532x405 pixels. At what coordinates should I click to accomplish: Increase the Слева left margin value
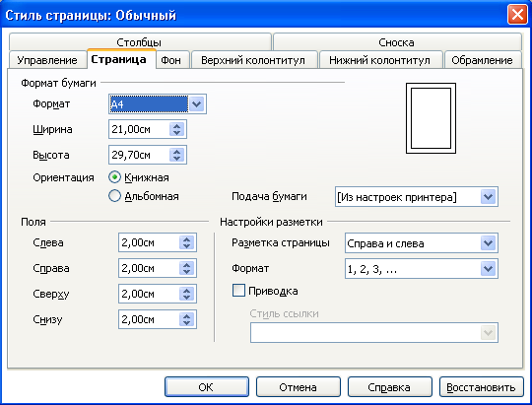point(186,239)
